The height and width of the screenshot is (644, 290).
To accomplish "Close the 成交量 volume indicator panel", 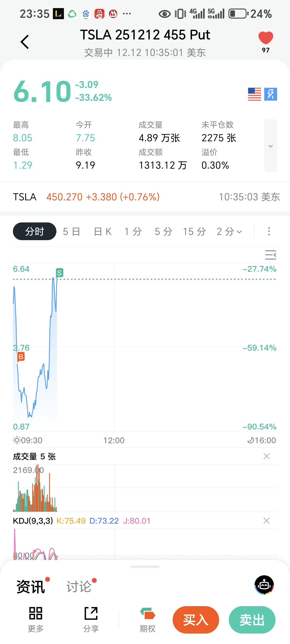I will [266, 456].
